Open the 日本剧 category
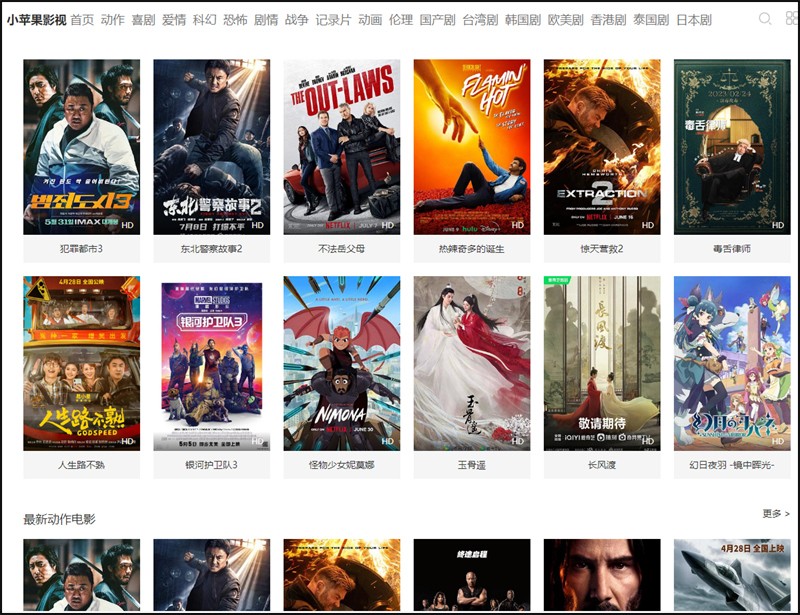This screenshot has width=800, height=615. pyautogui.click(x=693, y=20)
